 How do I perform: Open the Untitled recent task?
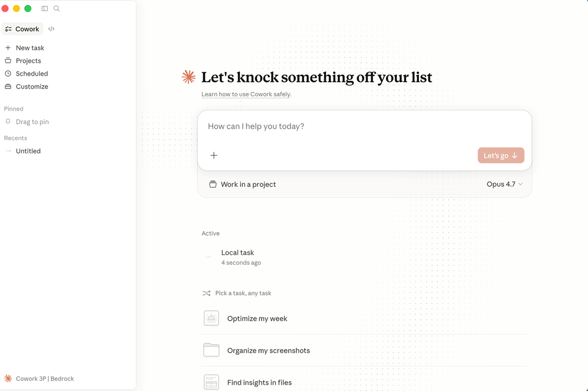28,151
